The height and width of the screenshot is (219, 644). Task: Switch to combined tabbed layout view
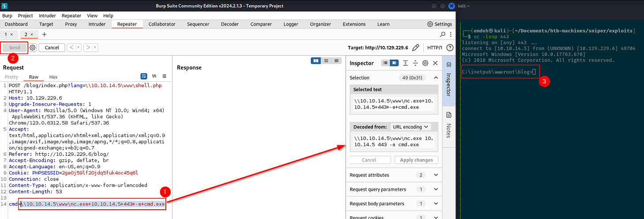[x=337, y=60]
